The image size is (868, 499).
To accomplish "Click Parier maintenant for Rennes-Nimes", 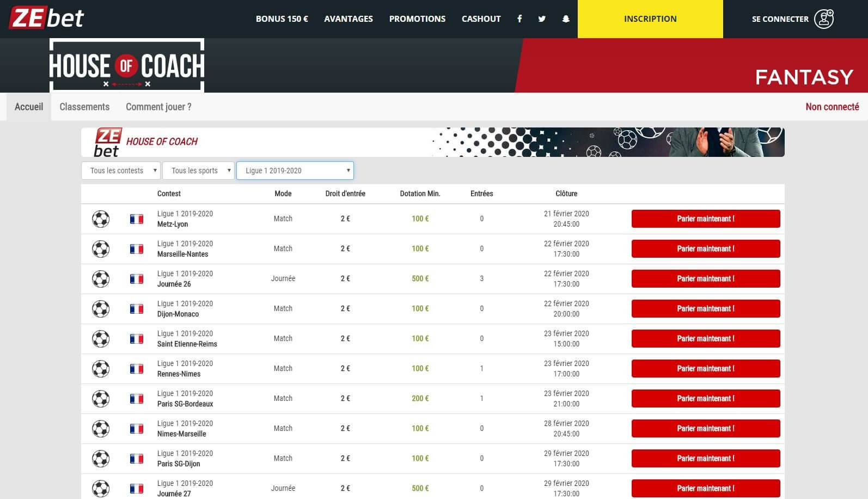I will [706, 368].
